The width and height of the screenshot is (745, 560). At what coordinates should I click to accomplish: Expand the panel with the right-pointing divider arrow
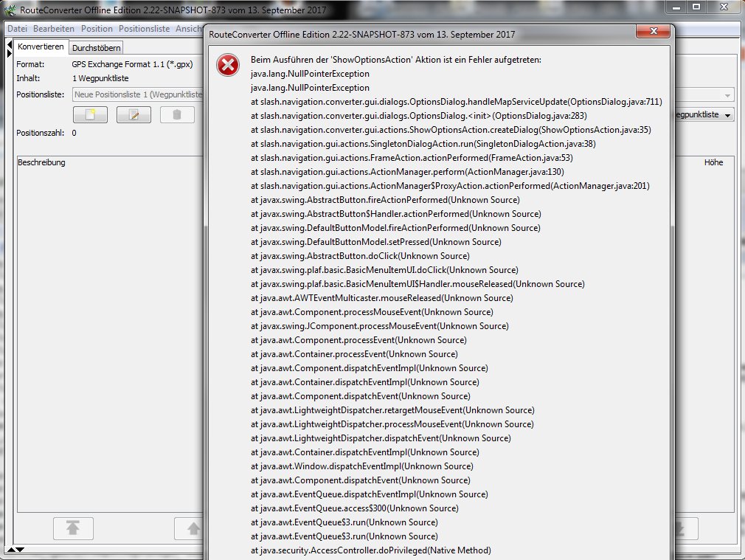pyautogui.click(x=10, y=52)
